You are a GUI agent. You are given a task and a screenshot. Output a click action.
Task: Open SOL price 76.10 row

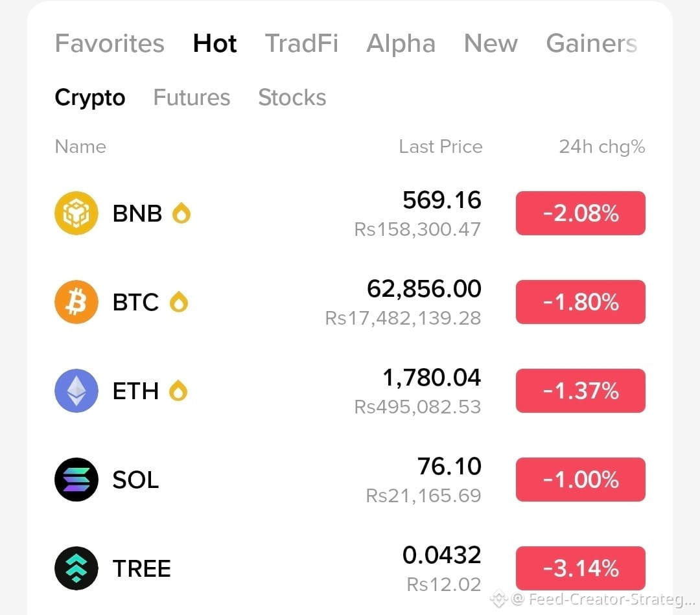(350, 480)
